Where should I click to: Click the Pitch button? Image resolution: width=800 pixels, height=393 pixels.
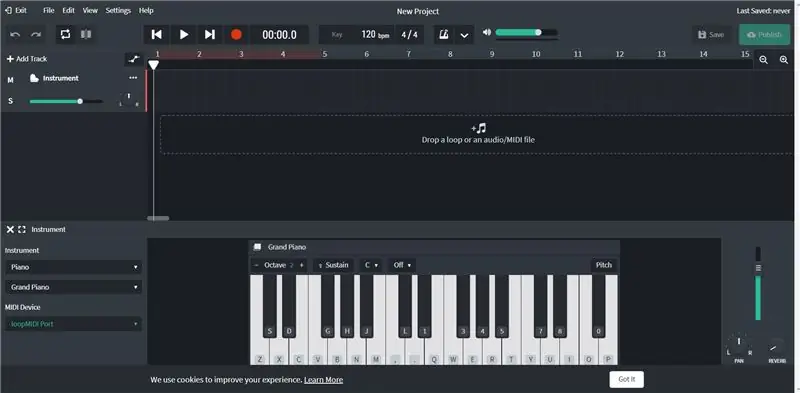click(x=604, y=265)
